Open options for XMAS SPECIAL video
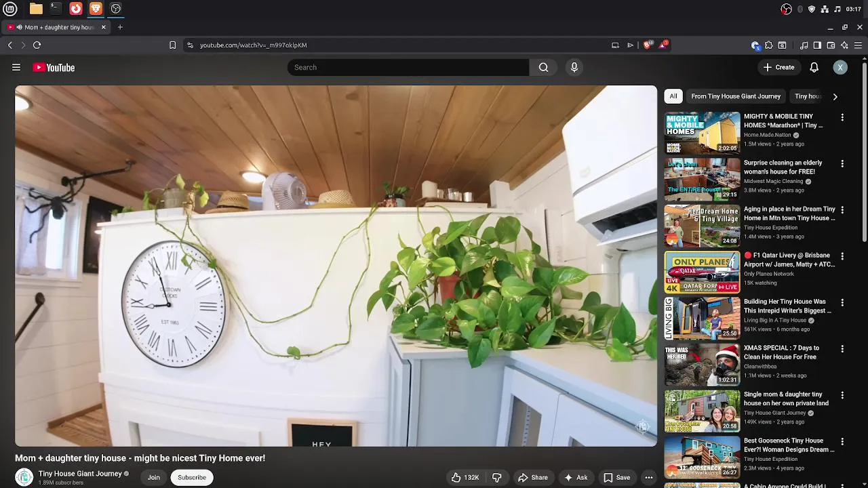 click(842, 349)
